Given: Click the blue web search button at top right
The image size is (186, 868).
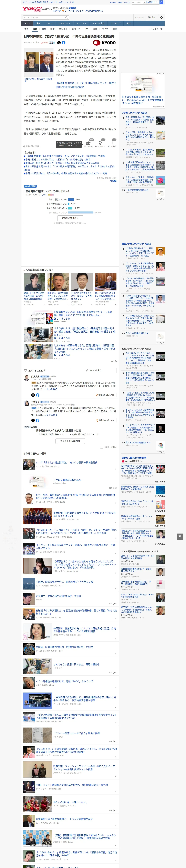Looking at the screenshot, I should coord(161,2).
